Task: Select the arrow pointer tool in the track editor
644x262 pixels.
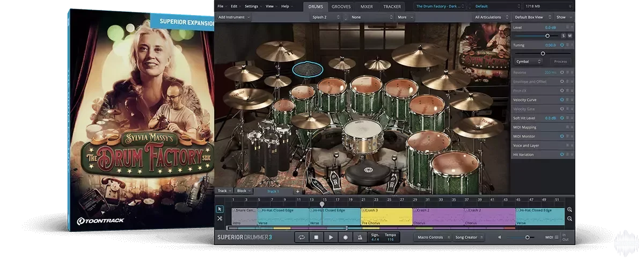Action: click(x=219, y=209)
